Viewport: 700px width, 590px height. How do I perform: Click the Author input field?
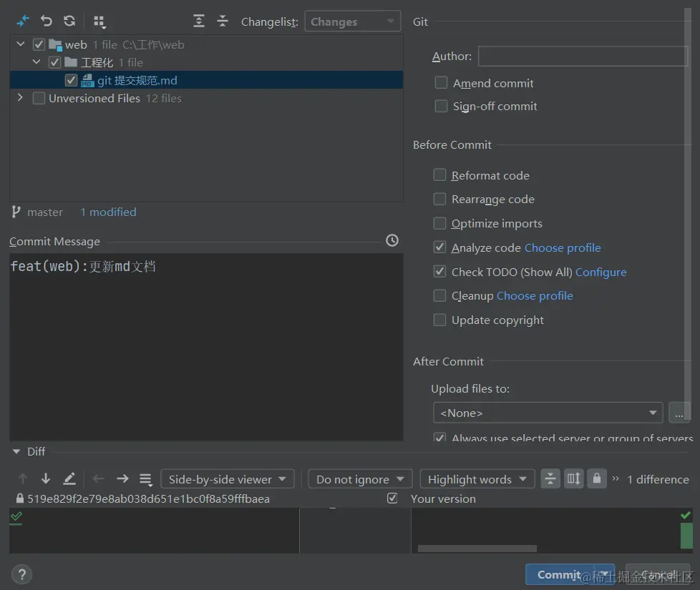(x=583, y=56)
